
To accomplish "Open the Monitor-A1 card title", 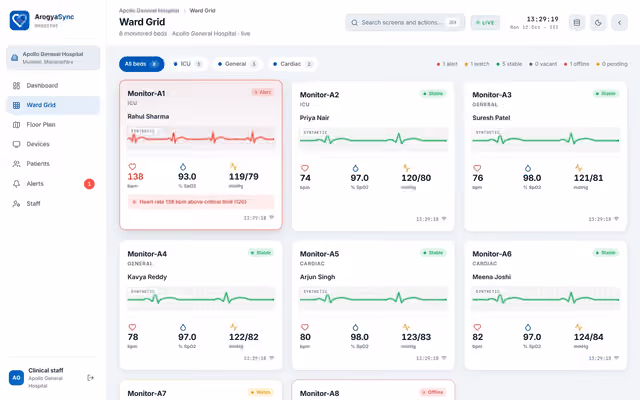I will click(x=146, y=93).
